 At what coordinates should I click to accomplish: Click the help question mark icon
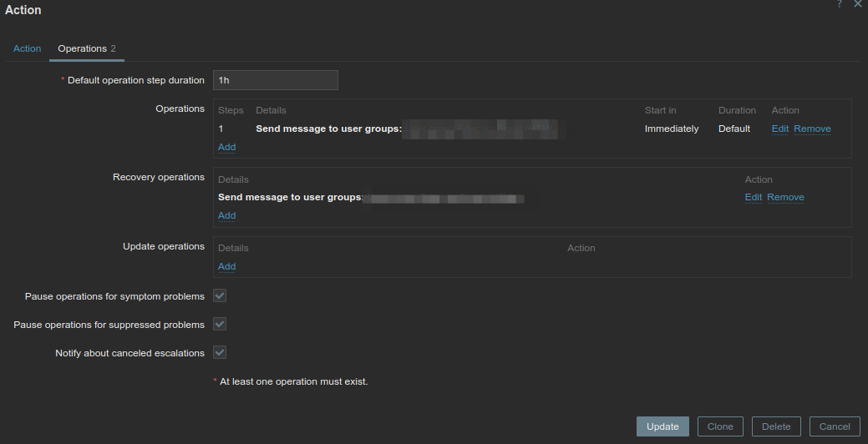(840, 5)
